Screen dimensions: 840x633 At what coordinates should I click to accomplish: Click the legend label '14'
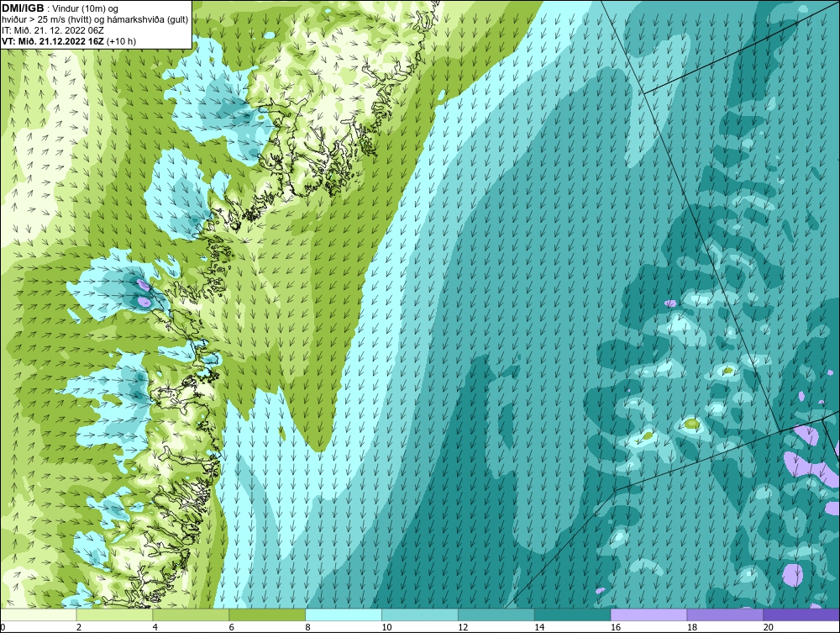(539, 627)
